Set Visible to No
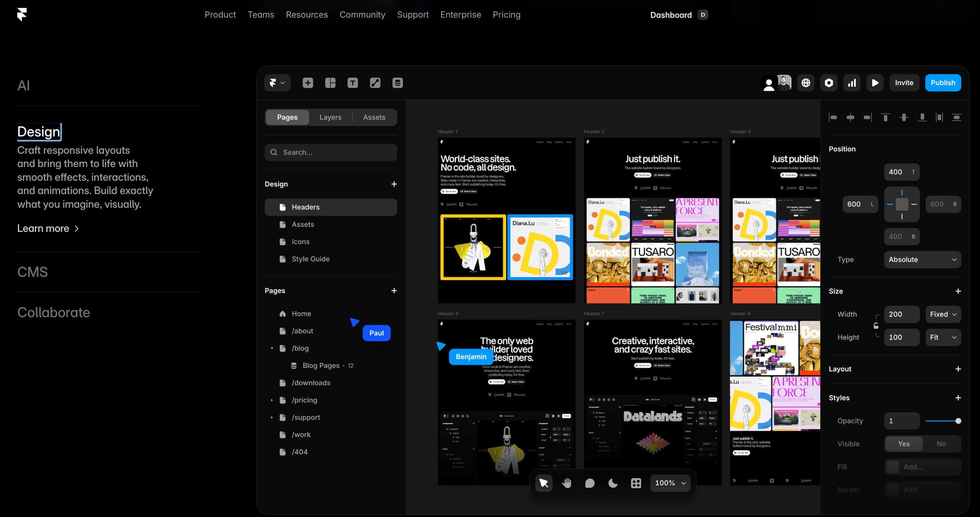 (x=941, y=444)
